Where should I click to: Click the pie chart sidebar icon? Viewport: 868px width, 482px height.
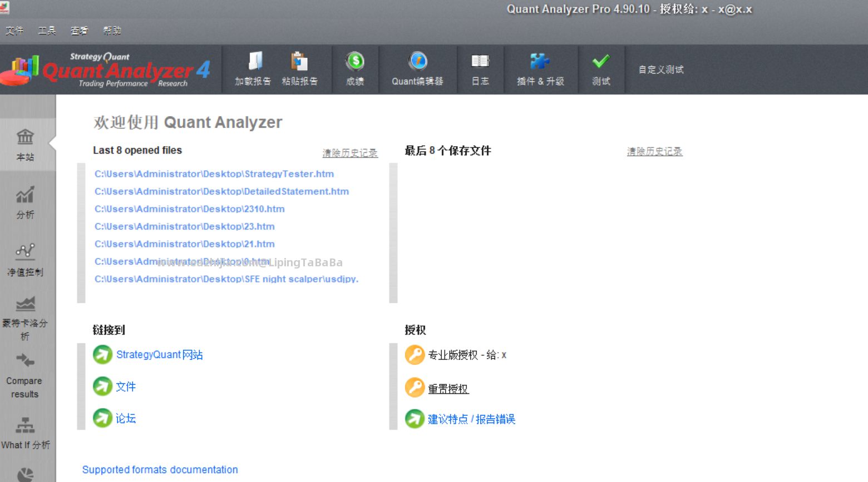[x=25, y=475]
